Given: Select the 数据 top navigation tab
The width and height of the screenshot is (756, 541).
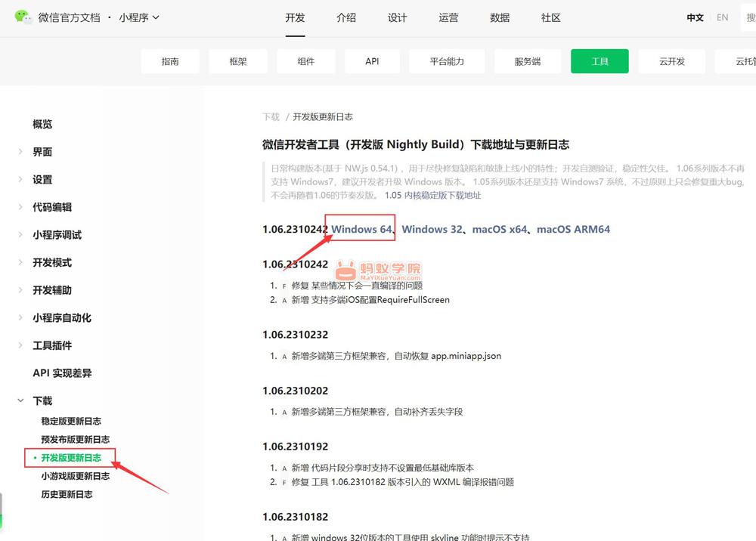Looking at the screenshot, I should pos(500,18).
